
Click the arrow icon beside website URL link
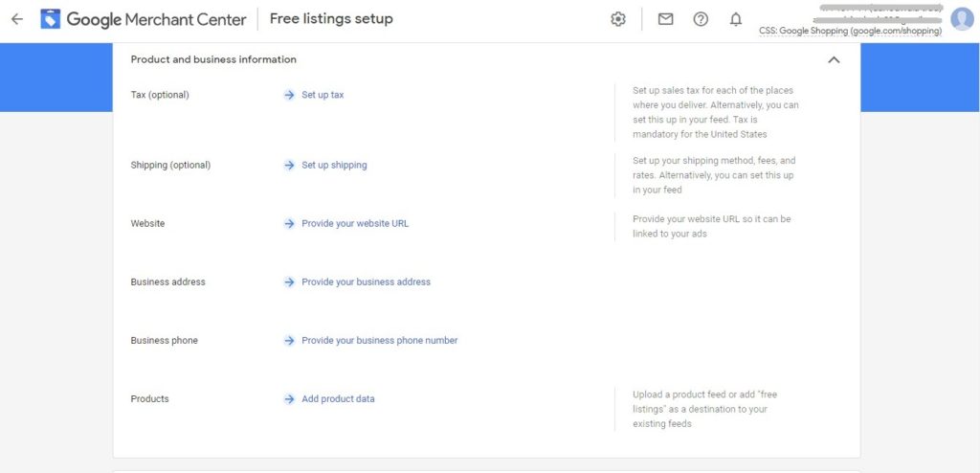[289, 223]
